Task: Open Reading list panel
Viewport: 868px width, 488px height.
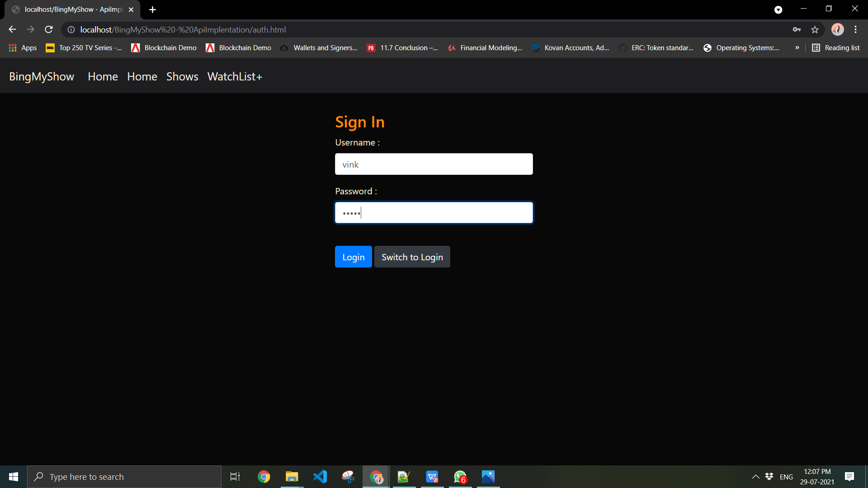Action: pos(836,48)
